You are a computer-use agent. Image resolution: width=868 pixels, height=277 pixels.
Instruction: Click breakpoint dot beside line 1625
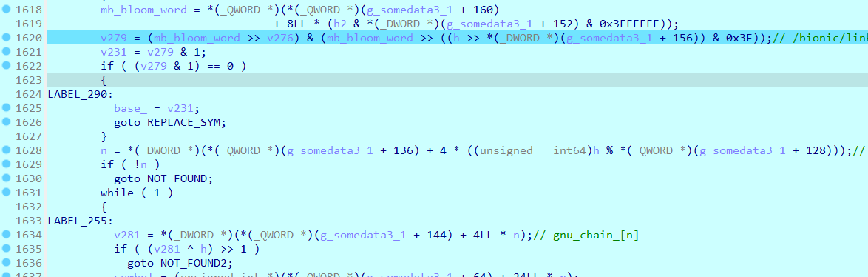pos(6,108)
